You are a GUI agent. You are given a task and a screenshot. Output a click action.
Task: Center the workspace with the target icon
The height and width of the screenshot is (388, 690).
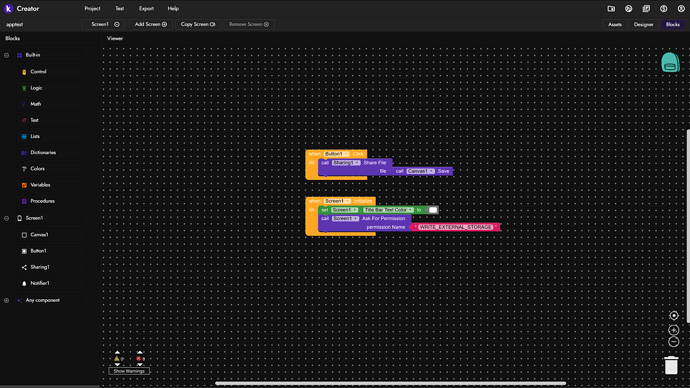click(x=674, y=315)
